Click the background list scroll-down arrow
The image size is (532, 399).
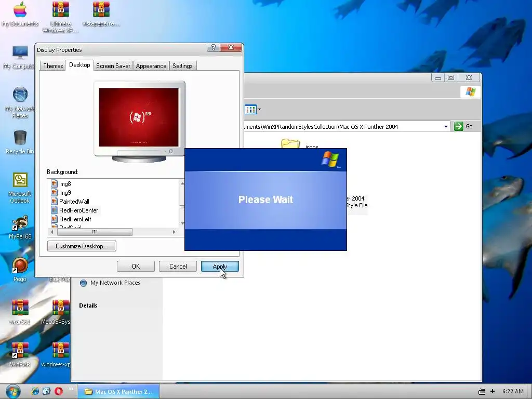point(182,223)
